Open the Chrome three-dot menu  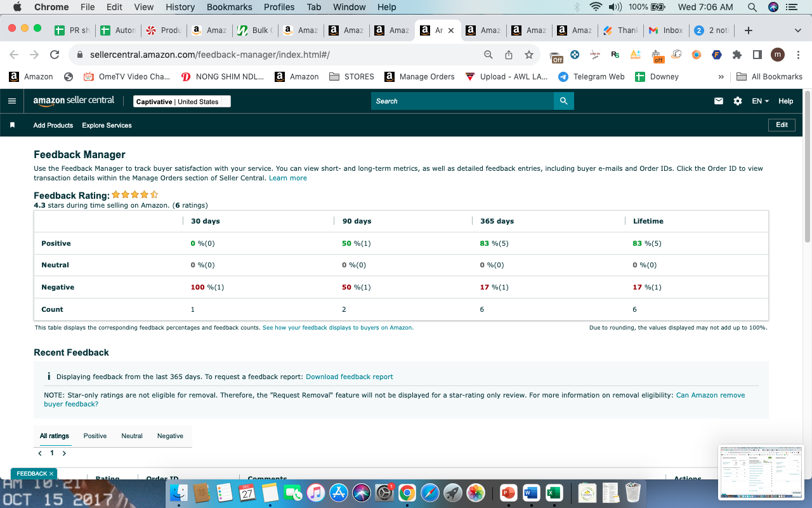coord(797,55)
